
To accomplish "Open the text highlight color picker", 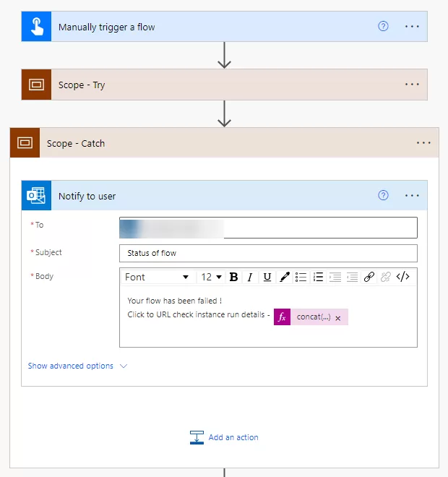I will [285, 277].
